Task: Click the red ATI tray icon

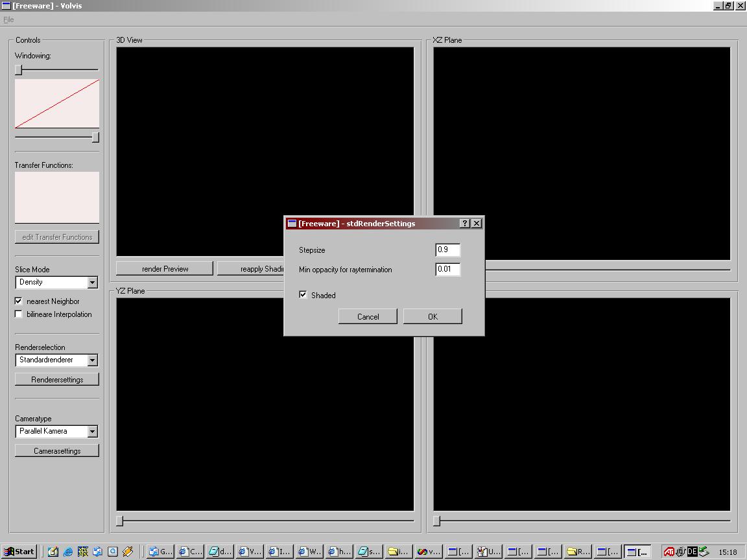Action: 669,552
